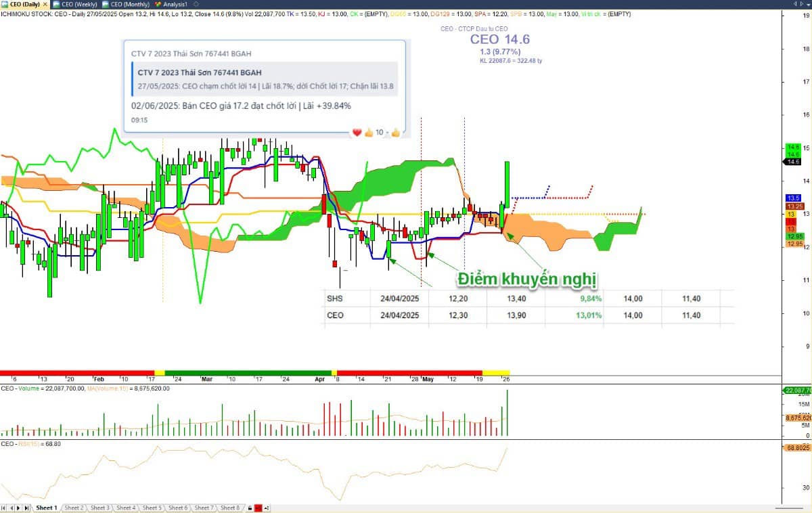Click the 13,90 cell in CEO row
The height and width of the screenshot is (513, 812).
516,315
